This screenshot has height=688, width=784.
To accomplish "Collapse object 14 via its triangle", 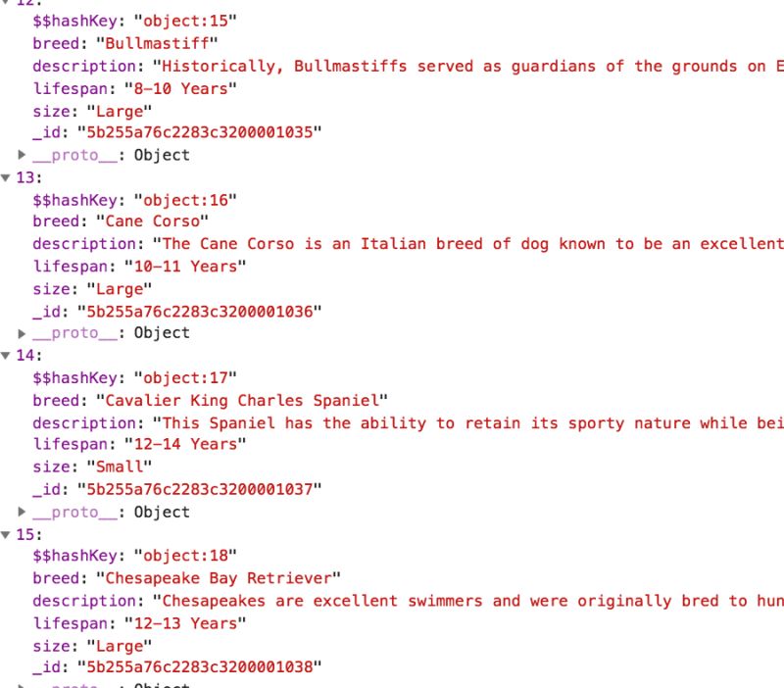I will point(8,355).
